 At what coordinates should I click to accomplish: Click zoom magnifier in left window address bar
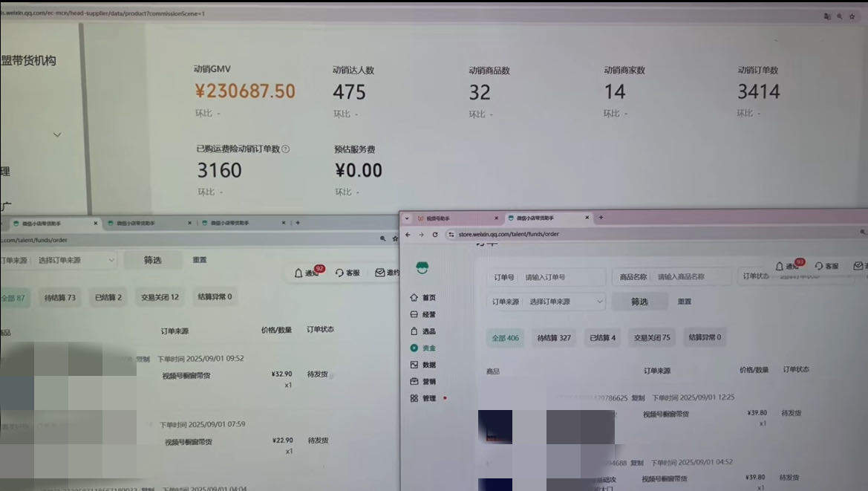[382, 238]
